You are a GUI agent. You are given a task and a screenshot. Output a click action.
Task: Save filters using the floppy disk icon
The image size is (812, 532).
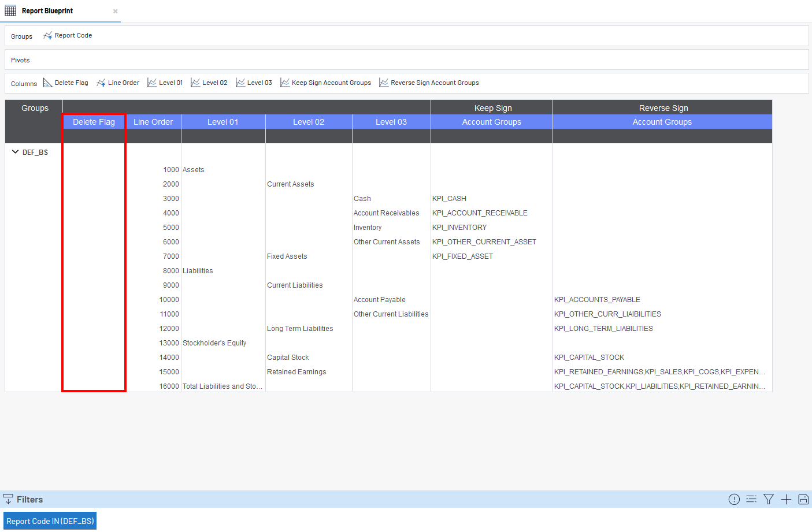point(803,500)
